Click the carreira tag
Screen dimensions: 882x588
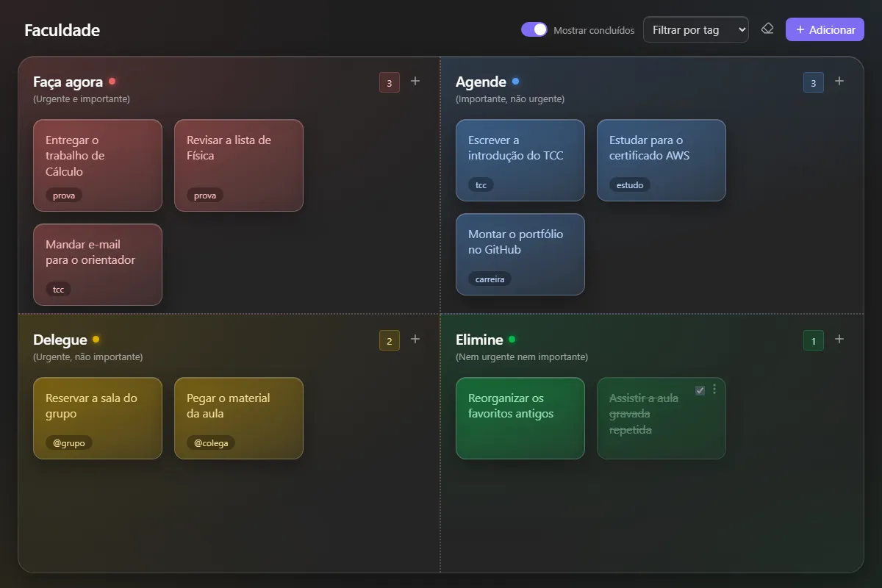[490, 279]
